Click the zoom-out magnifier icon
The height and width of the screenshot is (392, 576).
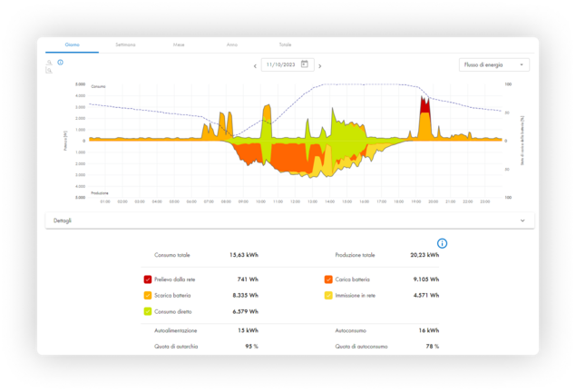[x=50, y=70]
